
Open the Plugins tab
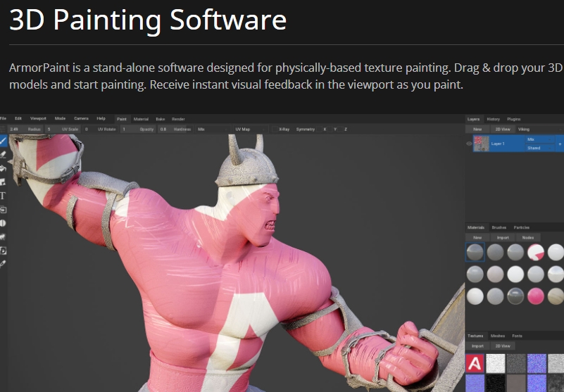tap(513, 119)
